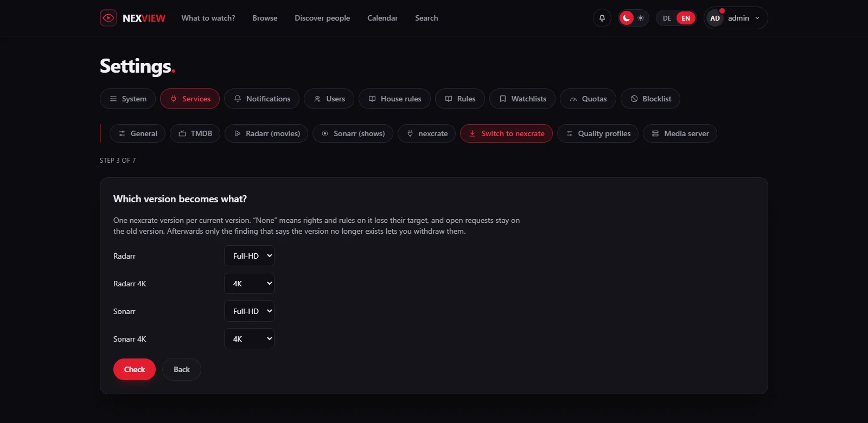Open the nexcrate sub-tab
The width and height of the screenshot is (868, 423).
426,133
